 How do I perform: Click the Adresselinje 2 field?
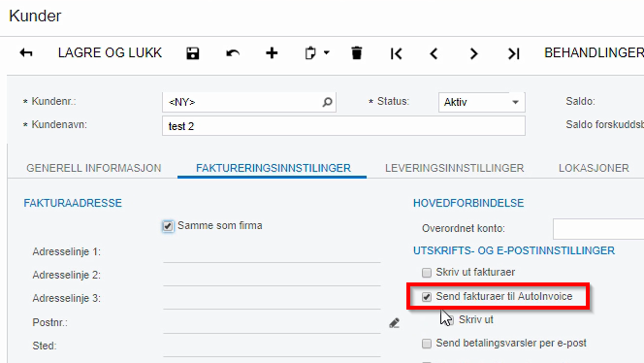pos(272,276)
